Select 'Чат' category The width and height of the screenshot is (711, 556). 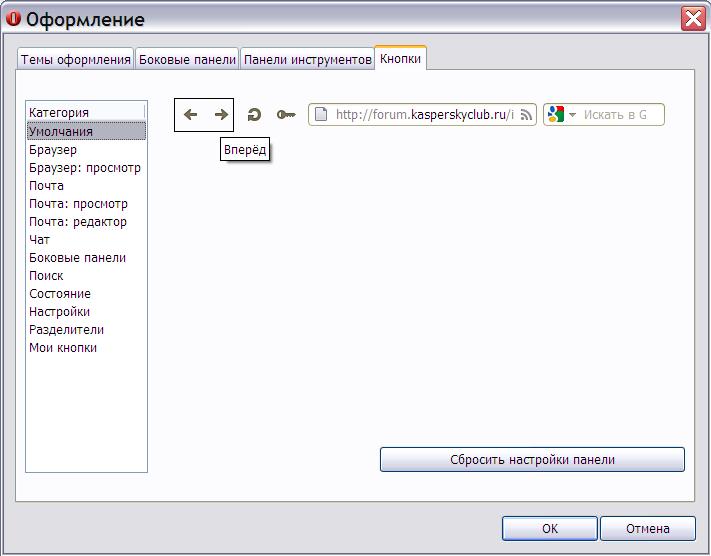86,239
